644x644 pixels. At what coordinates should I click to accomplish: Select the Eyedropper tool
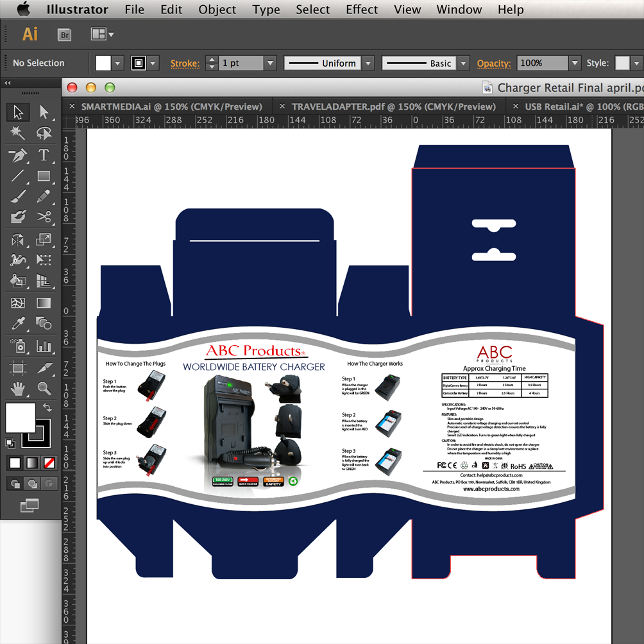[x=18, y=324]
